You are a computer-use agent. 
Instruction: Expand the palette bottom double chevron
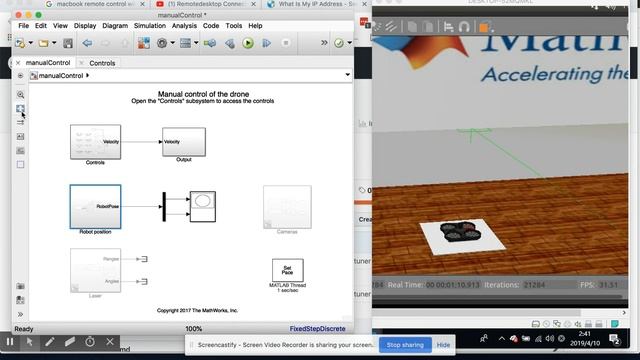20,314
